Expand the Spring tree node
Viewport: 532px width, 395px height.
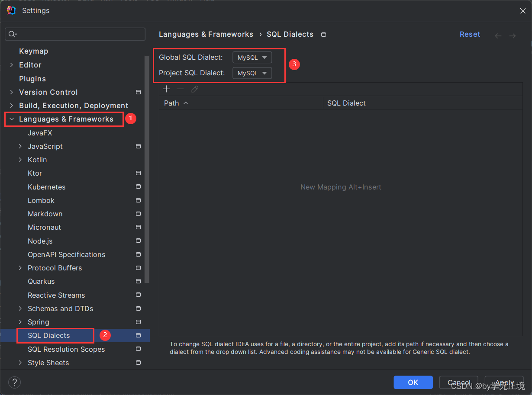pyautogui.click(x=20, y=322)
